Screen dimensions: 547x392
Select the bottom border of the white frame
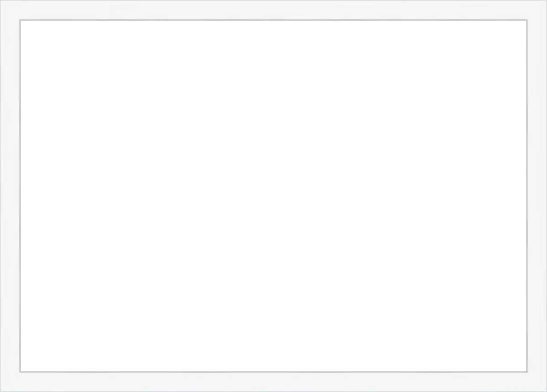[273, 382]
